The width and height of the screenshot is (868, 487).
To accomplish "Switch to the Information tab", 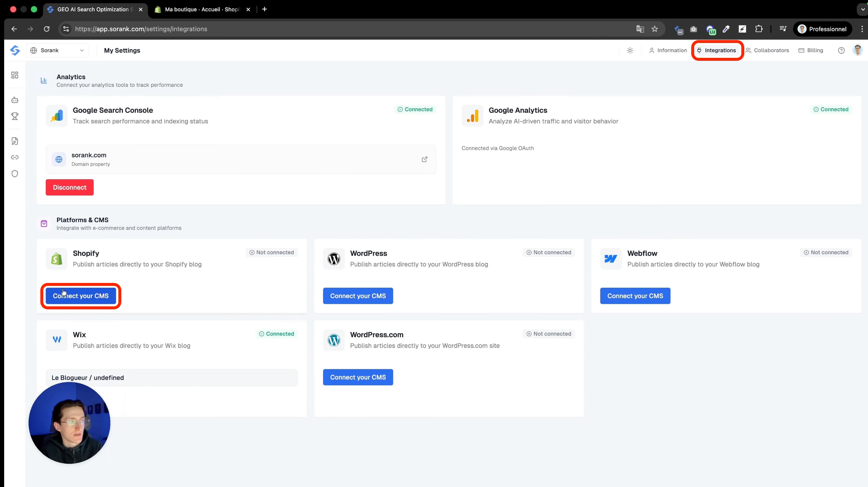I will [x=668, y=50].
